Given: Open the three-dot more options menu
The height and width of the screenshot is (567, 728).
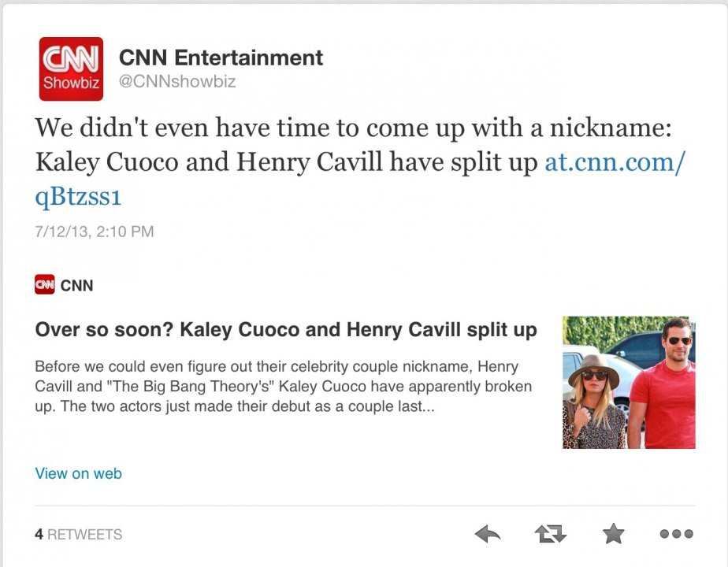Looking at the screenshot, I should (x=677, y=534).
